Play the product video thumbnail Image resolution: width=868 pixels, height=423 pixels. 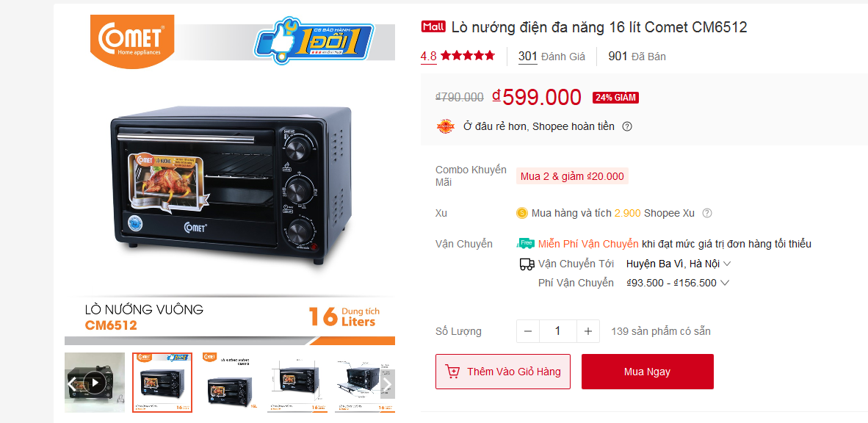click(x=95, y=383)
